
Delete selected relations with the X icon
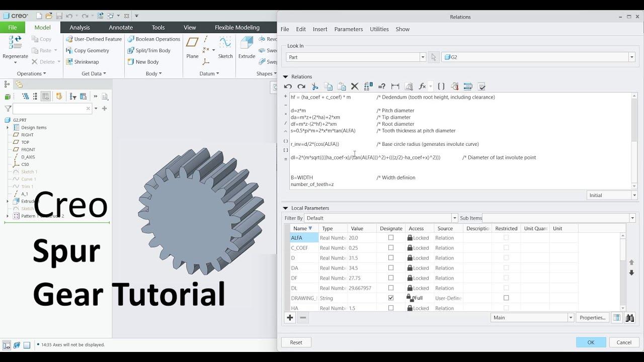(x=355, y=86)
